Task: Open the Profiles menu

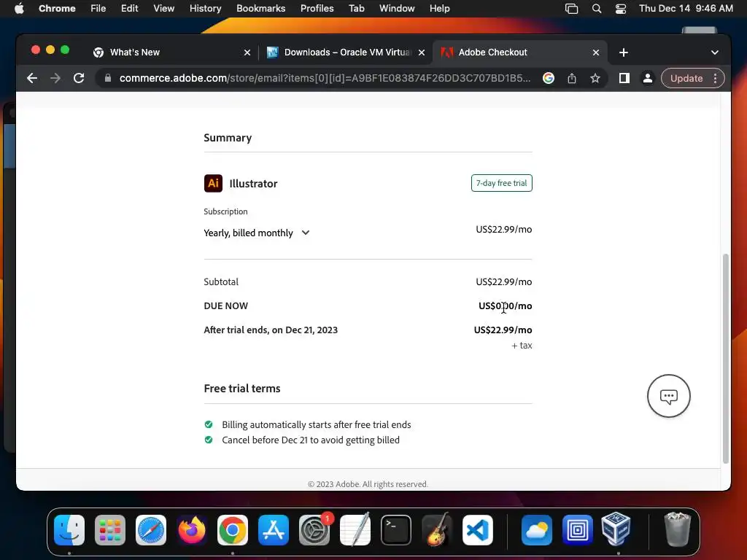Action: (317, 9)
